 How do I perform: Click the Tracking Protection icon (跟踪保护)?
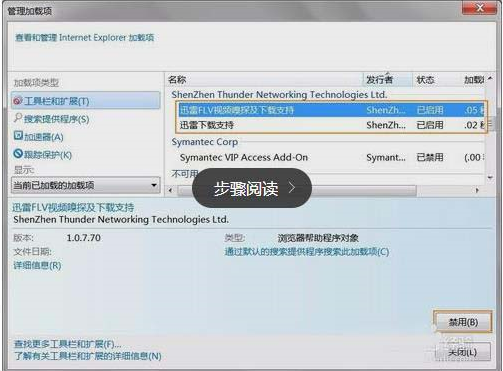tap(18, 154)
